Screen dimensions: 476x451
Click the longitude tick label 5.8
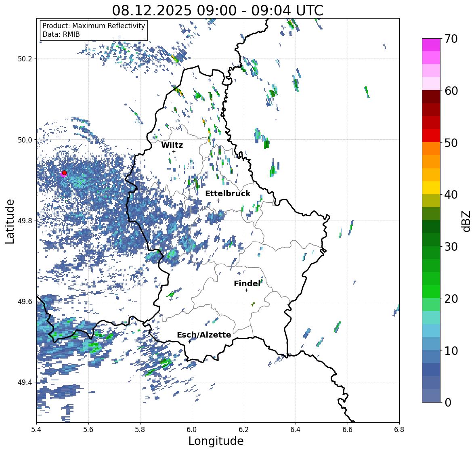(x=140, y=430)
